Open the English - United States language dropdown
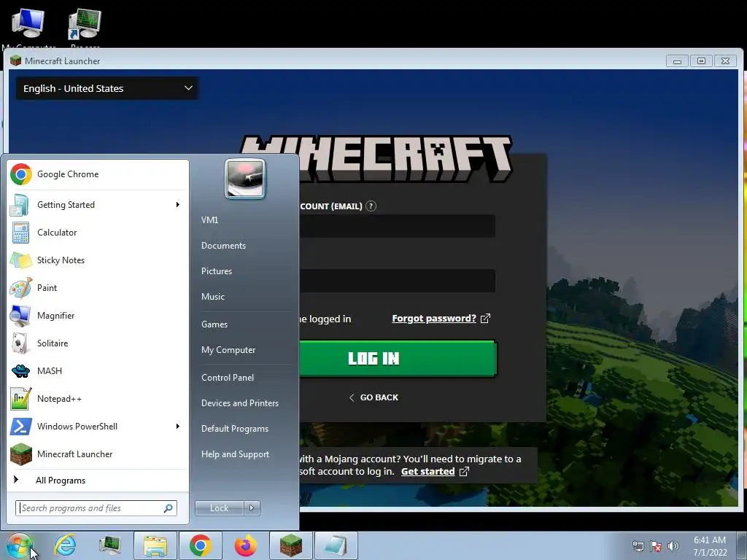This screenshot has width=747, height=560. [107, 88]
